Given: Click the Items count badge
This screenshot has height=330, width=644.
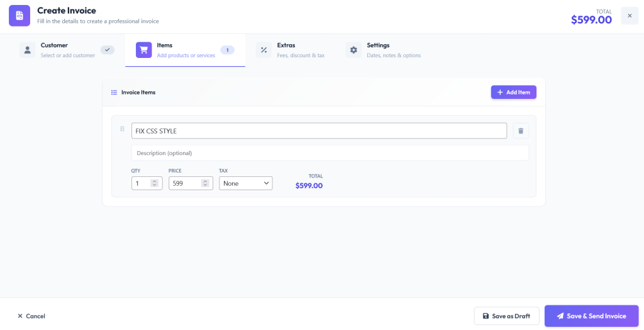Looking at the screenshot, I should tap(228, 50).
